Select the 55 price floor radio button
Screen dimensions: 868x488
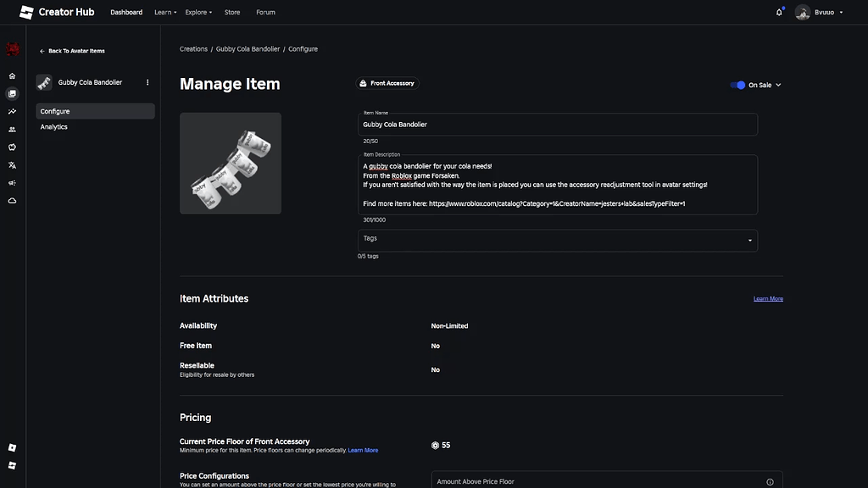(433, 445)
